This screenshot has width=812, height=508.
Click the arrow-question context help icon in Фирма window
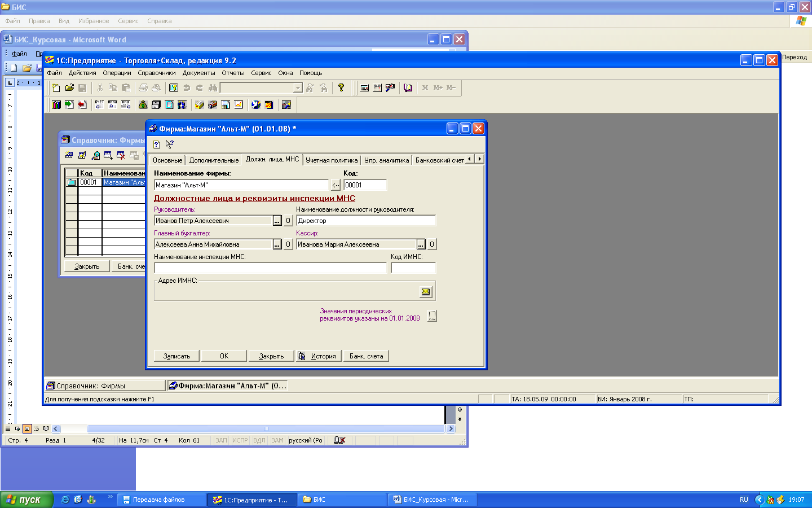pyautogui.click(x=170, y=144)
